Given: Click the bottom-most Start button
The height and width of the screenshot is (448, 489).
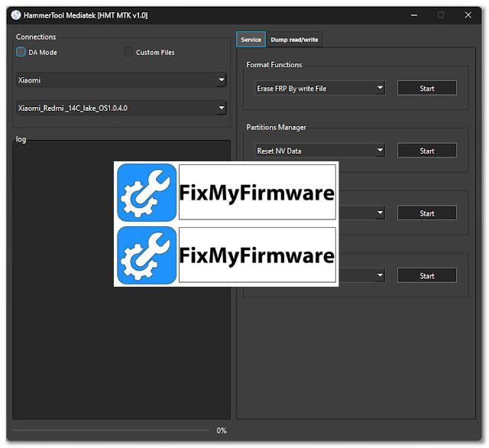Looking at the screenshot, I should [x=426, y=276].
